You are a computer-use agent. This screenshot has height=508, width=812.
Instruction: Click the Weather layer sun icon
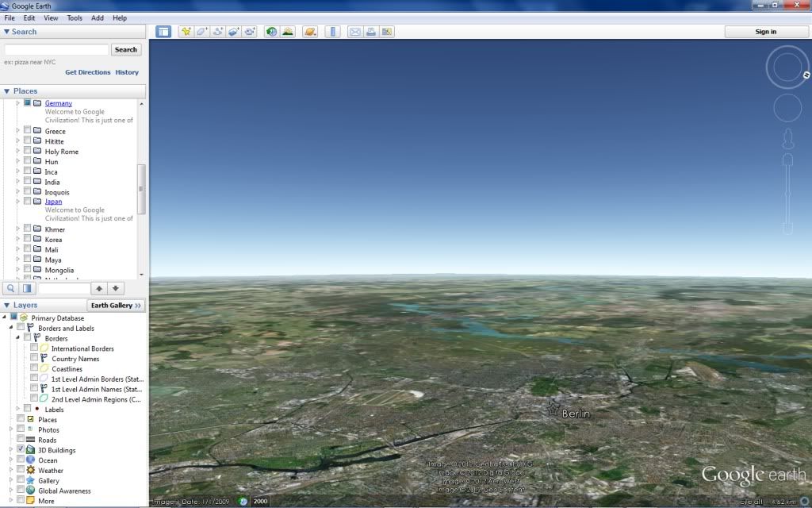31,470
